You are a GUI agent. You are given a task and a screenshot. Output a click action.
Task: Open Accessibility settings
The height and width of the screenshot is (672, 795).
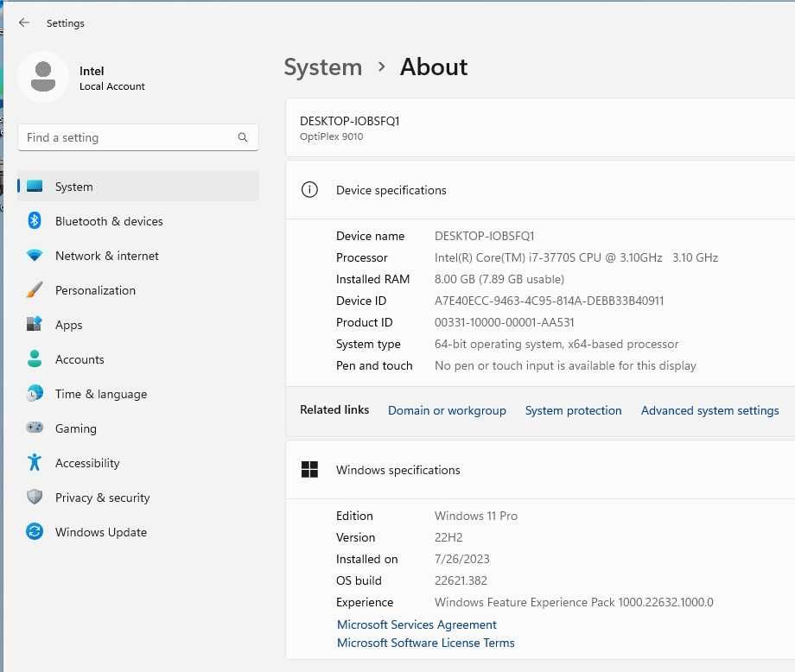[138, 463]
